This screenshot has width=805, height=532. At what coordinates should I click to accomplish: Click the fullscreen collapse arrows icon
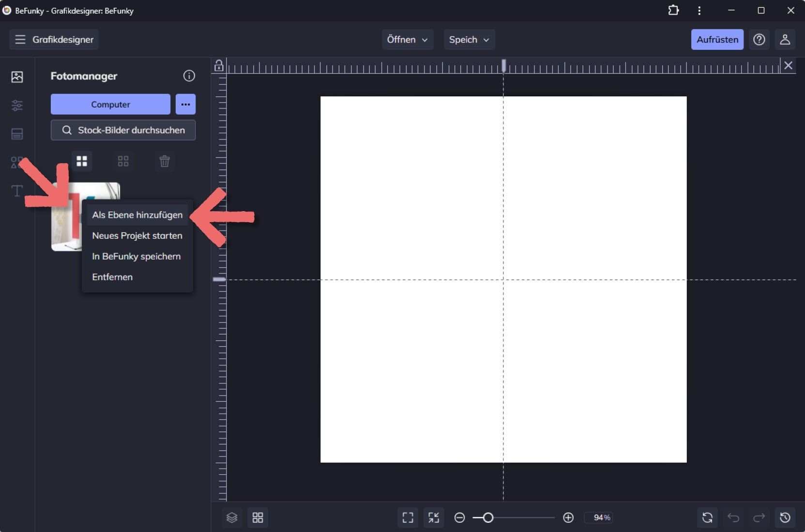(434, 517)
